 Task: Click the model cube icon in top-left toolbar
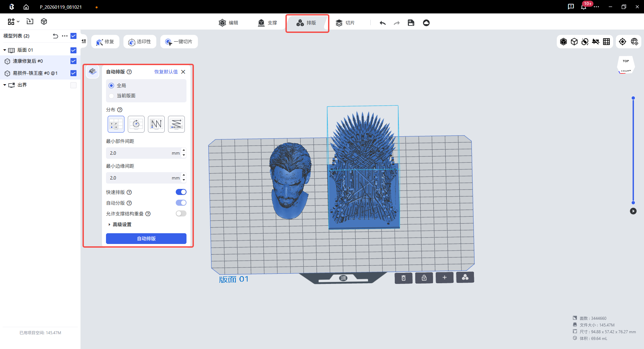(44, 21)
